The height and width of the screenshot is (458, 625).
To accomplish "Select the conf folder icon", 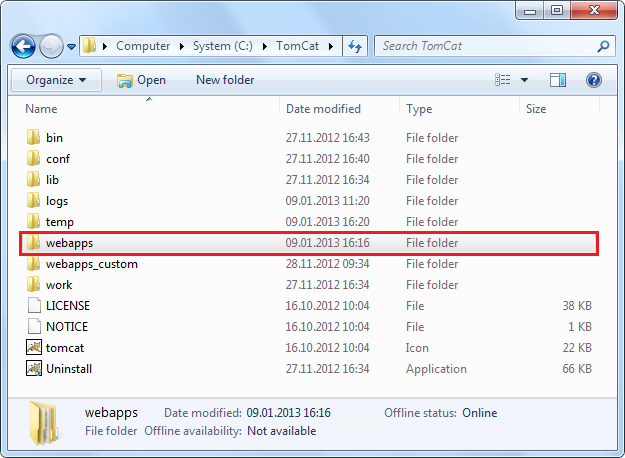I will click(33, 158).
